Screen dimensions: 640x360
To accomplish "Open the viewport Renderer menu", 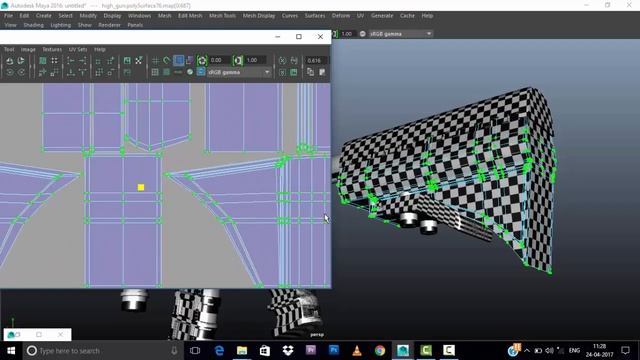I will point(109,25).
